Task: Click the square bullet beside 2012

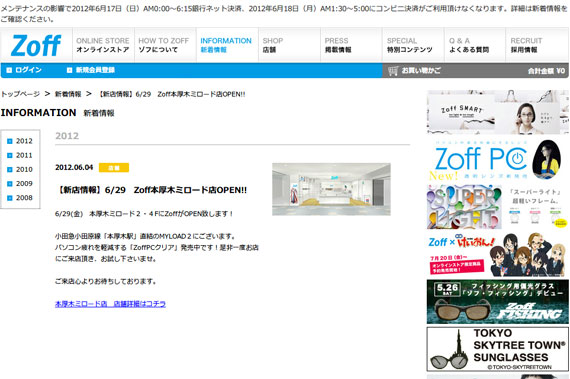Action: click(x=10, y=141)
